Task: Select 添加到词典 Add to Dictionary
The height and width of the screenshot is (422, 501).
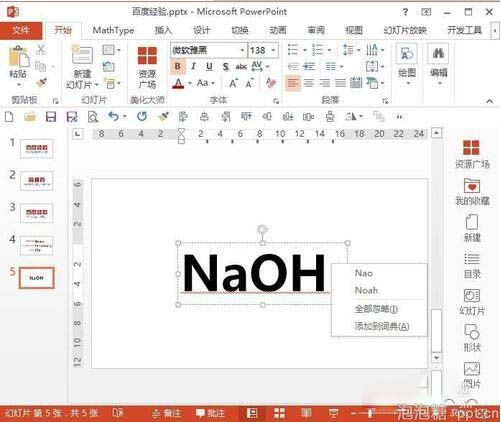Action: click(x=381, y=326)
